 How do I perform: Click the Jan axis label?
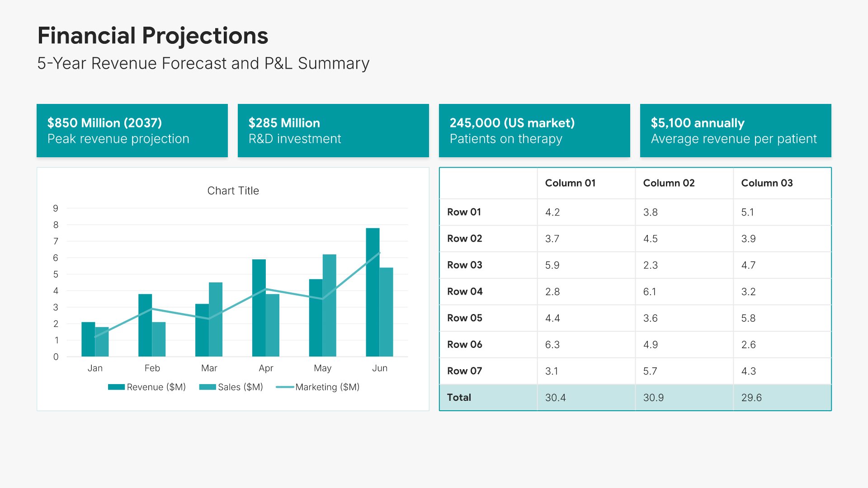pos(95,368)
